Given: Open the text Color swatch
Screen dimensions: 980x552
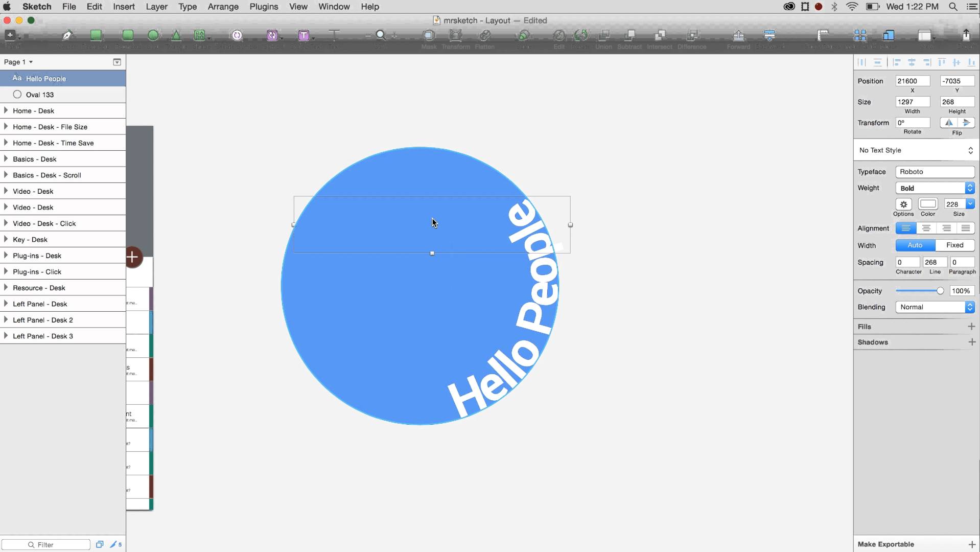Looking at the screenshot, I should pyautogui.click(x=928, y=204).
